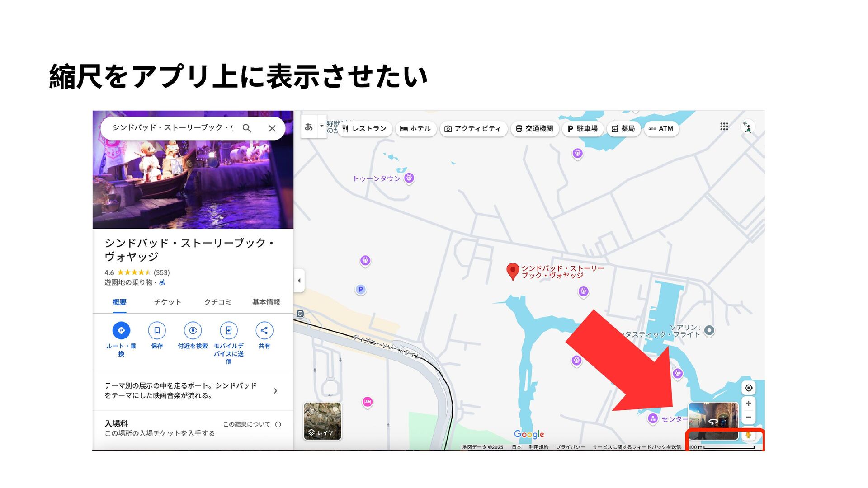Open the 利用規約 link
868x488 pixels.
point(538,447)
